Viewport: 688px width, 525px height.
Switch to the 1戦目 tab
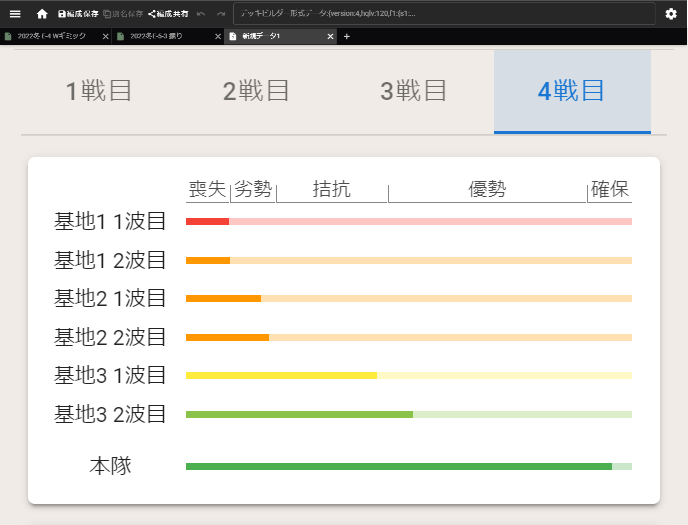(x=99, y=91)
